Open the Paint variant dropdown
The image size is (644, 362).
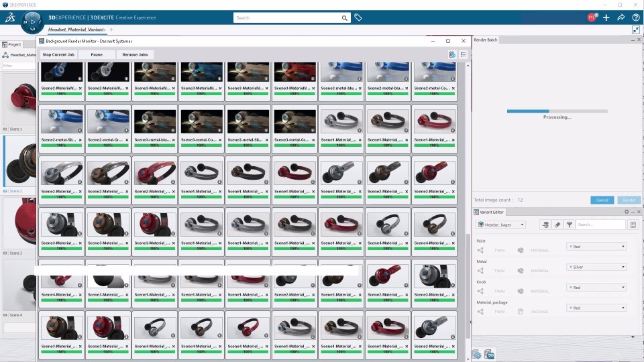point(596,247)
